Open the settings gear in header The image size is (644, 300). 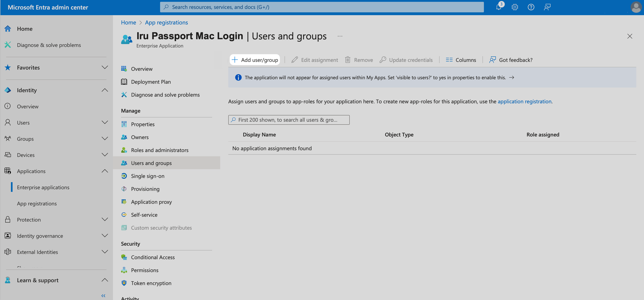514,7
